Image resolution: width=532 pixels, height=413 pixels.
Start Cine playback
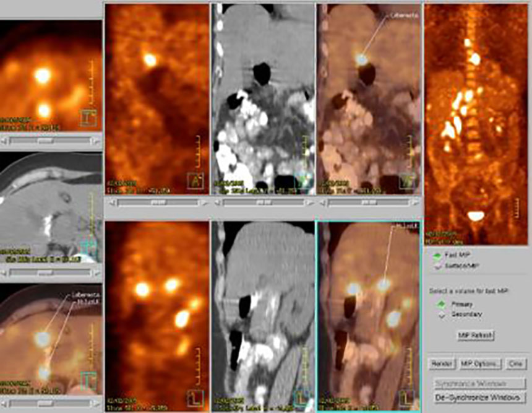pos(515,363)
